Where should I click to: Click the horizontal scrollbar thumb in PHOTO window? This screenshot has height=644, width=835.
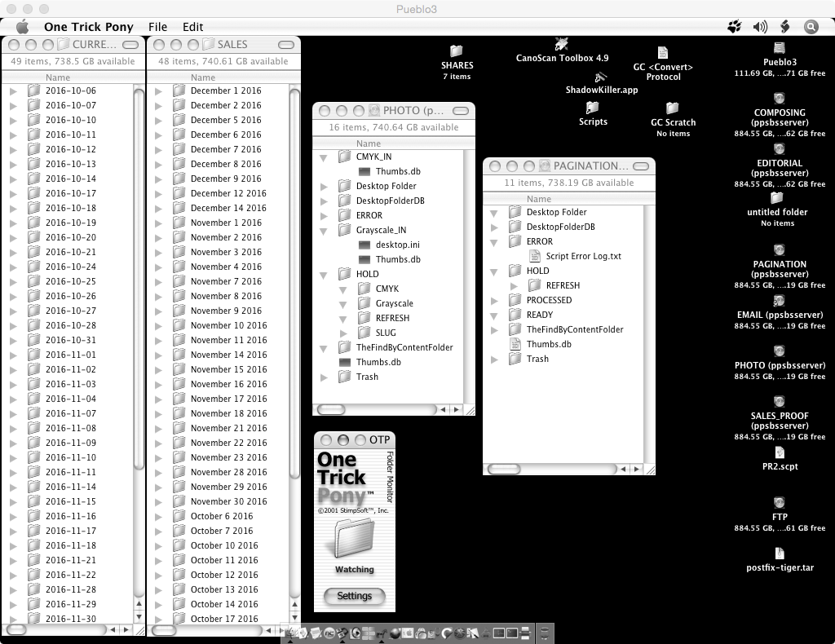[x=331, y=410]
